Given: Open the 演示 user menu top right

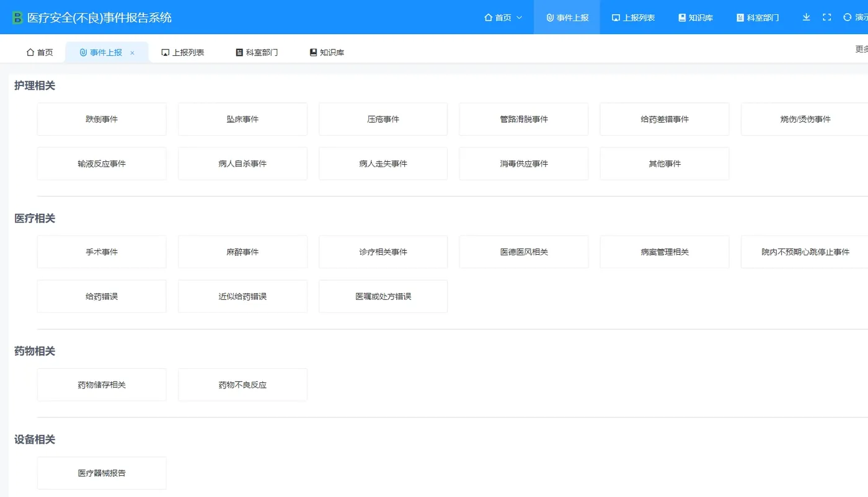Looking at the screenshot, I should coord(862,17).
